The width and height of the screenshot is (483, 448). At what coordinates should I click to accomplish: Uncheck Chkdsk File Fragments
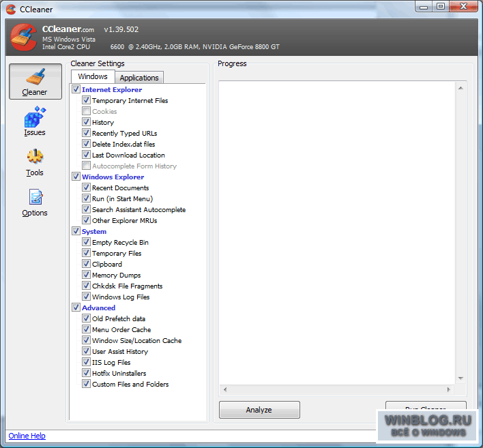(86, 286)
